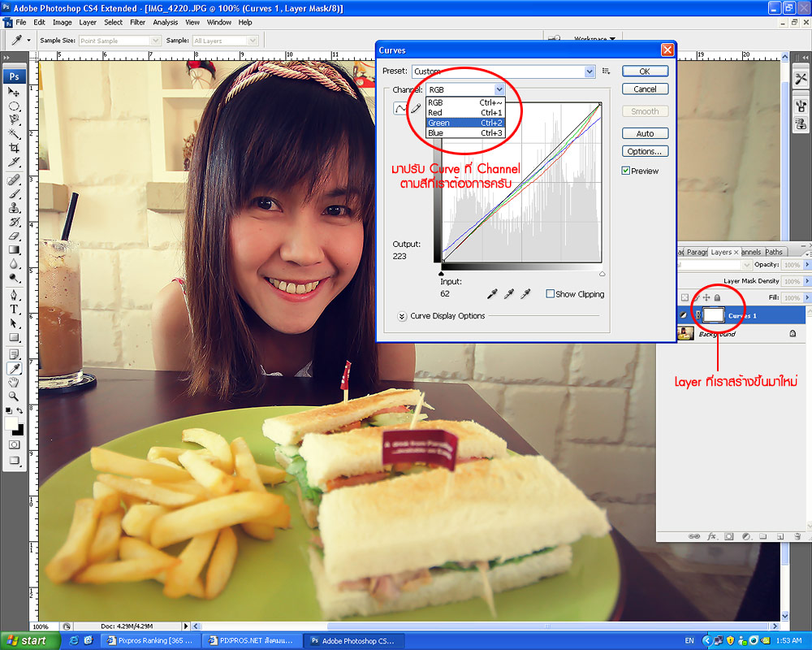Click the delete layer trash icon
The width and height of the screenshot is (812, 650).
797,536
